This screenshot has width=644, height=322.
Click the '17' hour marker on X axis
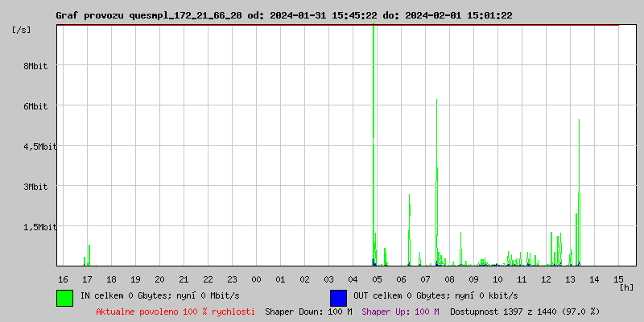pos(87,279)
